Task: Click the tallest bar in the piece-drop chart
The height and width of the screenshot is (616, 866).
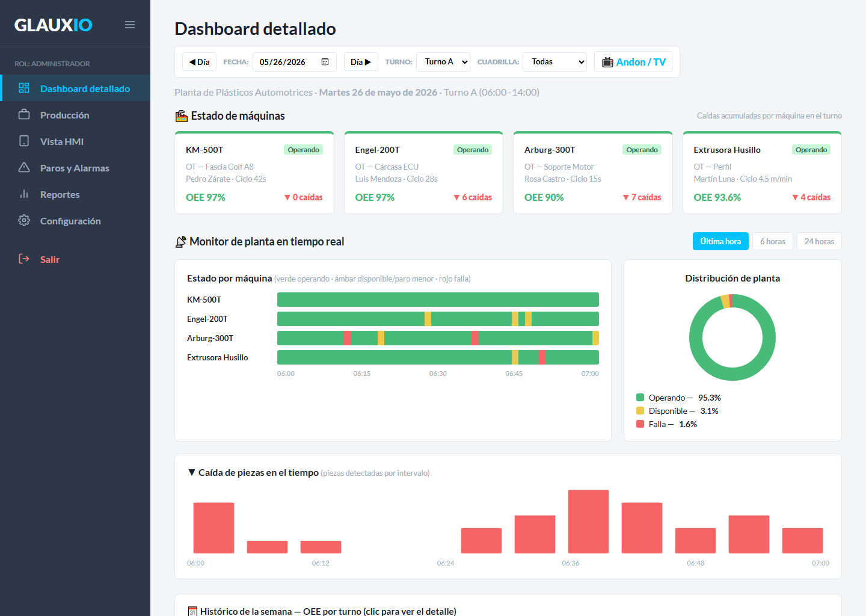Action: pyautogui.click(x=588, y=522)
